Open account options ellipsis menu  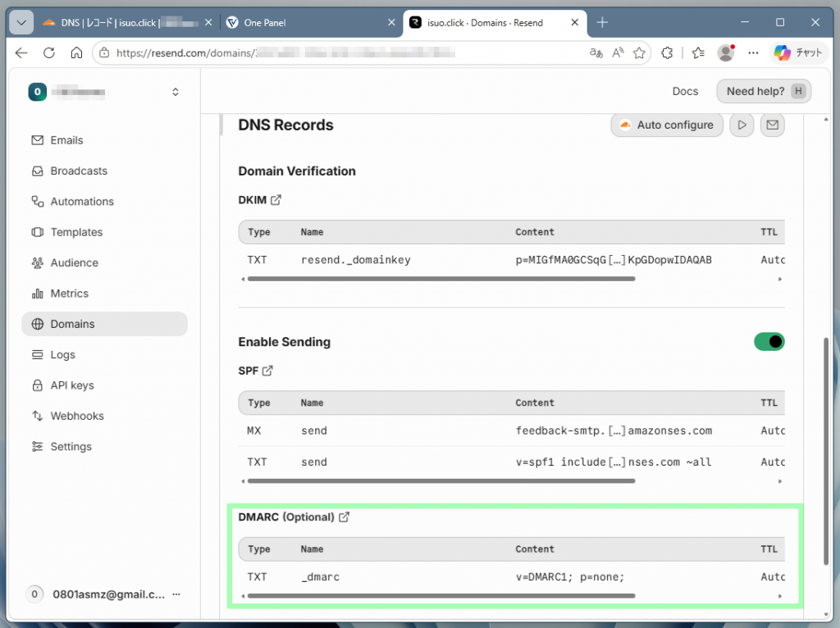[x=176, y=594]
